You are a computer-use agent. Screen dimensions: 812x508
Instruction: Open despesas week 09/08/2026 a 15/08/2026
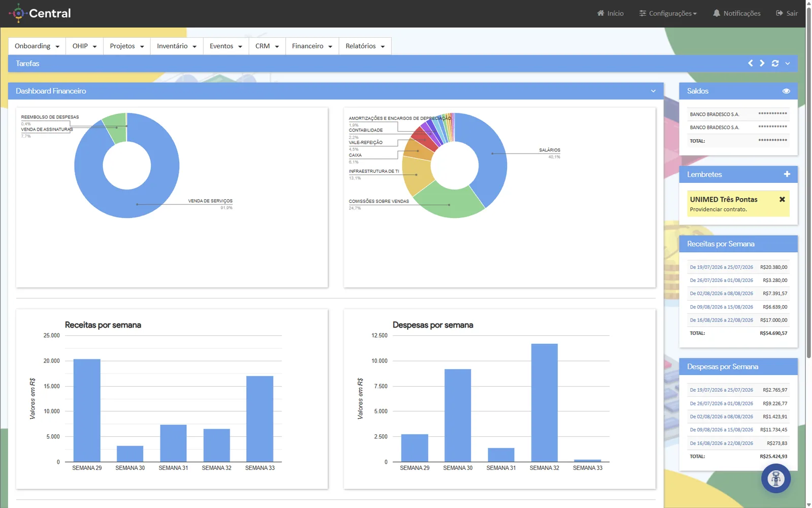(x=721, y=430)
